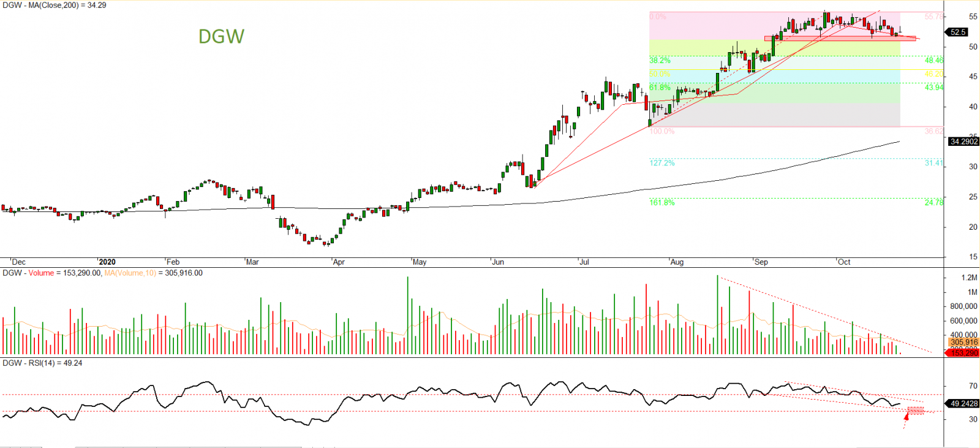980x448 pixels.
Task: Click the 0.0% Fibonacci level label
Action: pos(658,17)
